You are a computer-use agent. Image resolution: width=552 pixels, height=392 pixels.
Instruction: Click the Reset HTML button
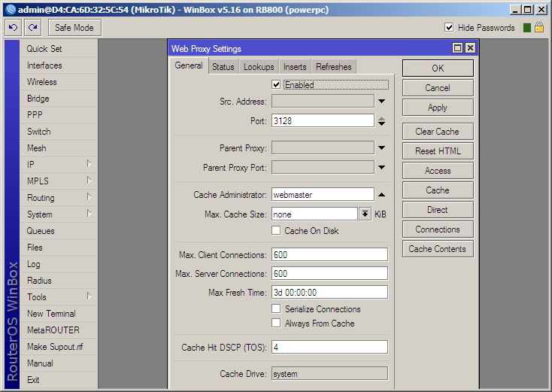point(438,151)
